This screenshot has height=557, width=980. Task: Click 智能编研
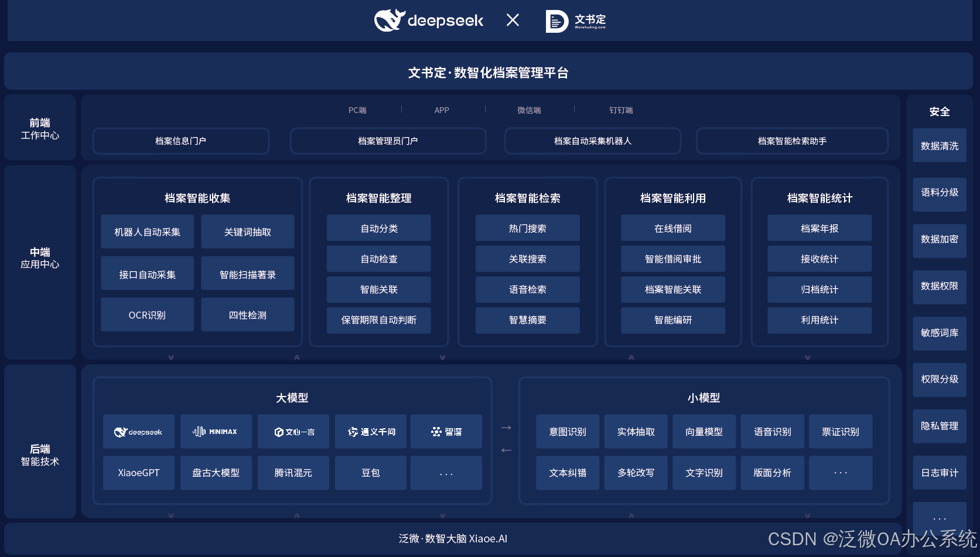[x=673, y=320]
